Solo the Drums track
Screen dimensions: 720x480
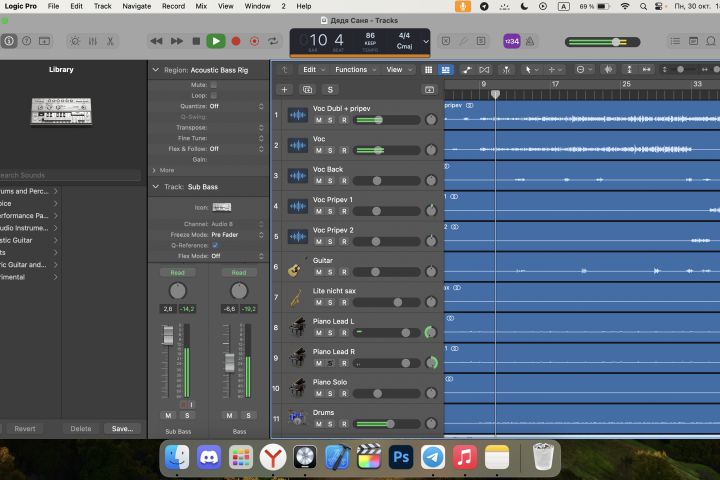[x=330, y=424]
